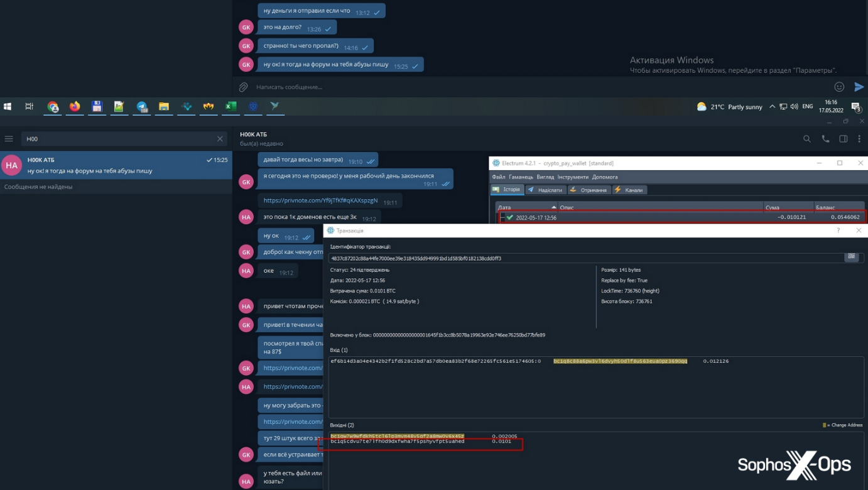Viewport: 868px width, 490px height.
Task: Launch Firefox from the taskbar
Action: click(x=75, y=106)
